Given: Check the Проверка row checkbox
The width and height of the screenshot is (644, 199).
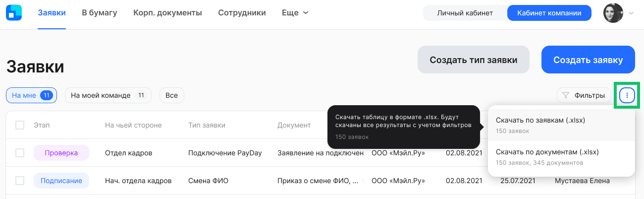Looking at the screenshot, I should 20,153.
